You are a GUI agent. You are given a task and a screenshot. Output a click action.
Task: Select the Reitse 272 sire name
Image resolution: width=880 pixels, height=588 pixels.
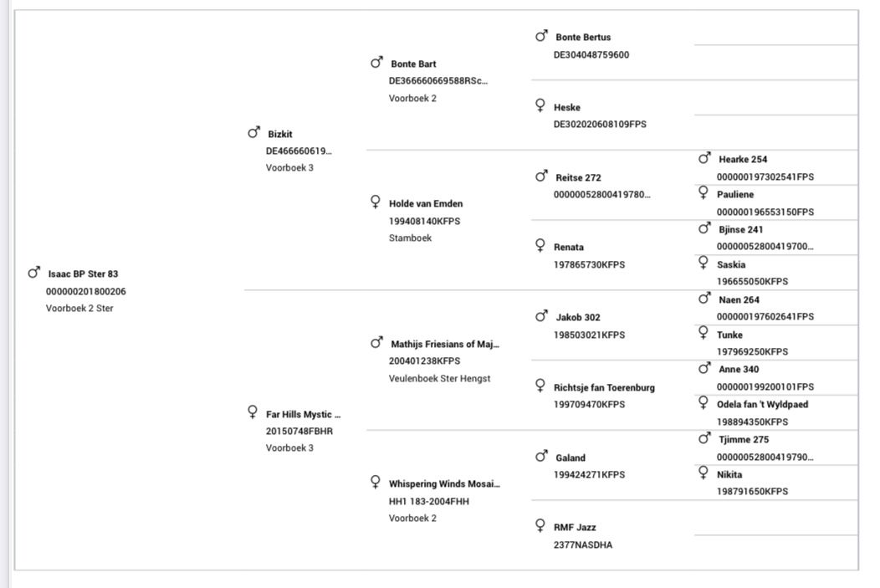(x=578, y=177)
